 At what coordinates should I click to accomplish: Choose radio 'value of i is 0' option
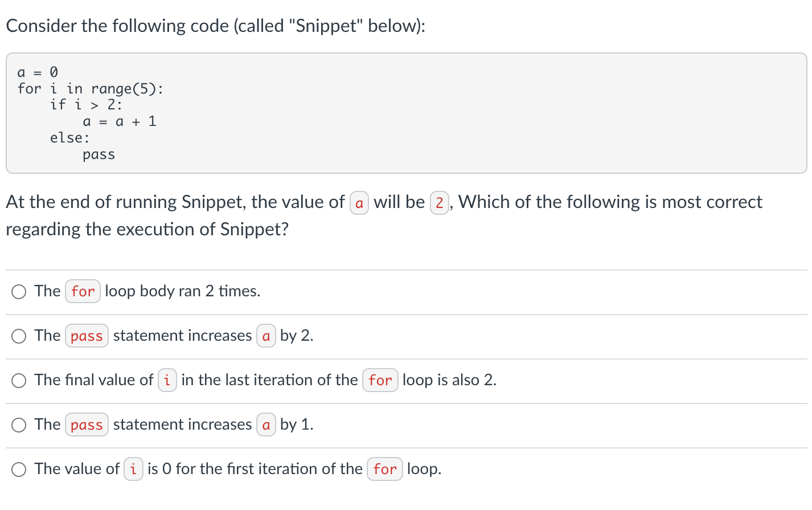pos(19,470)
